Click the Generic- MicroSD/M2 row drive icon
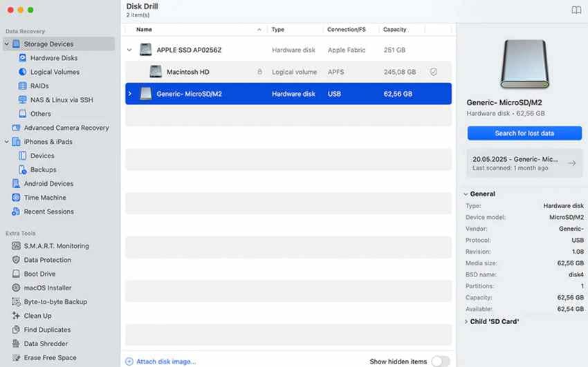This screenshot has width=588, height=367. point(145,93)
